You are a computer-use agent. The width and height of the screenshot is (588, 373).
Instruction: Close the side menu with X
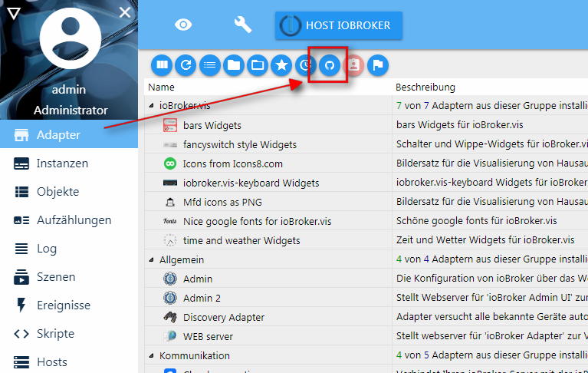click(125, 12)
